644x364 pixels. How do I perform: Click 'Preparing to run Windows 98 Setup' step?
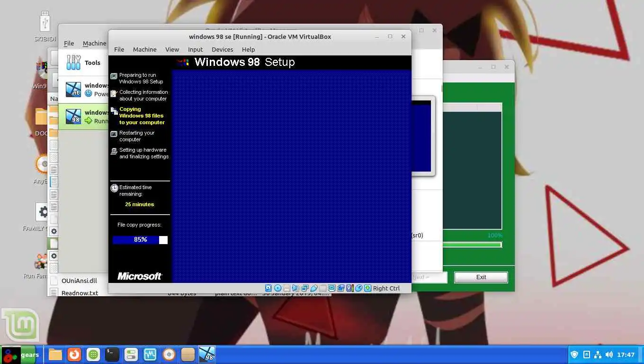pos(141,78)
